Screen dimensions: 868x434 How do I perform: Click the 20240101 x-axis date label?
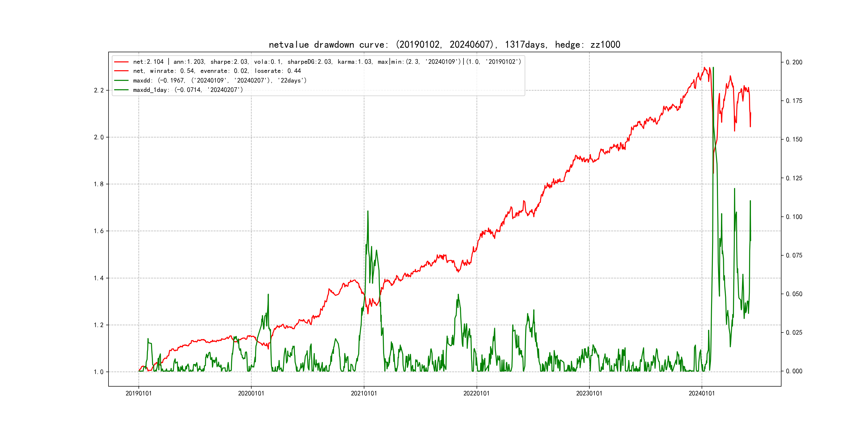[702, 393]
